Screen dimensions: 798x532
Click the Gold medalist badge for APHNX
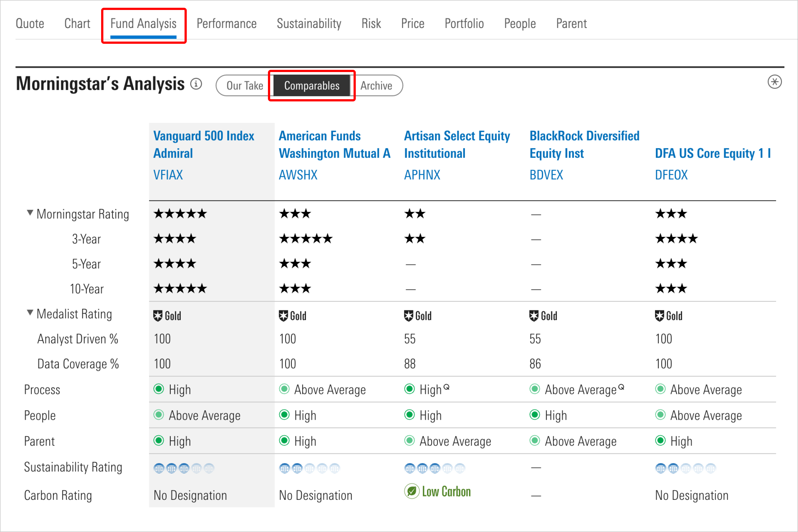pyautogui.click(x=418, y=316)
